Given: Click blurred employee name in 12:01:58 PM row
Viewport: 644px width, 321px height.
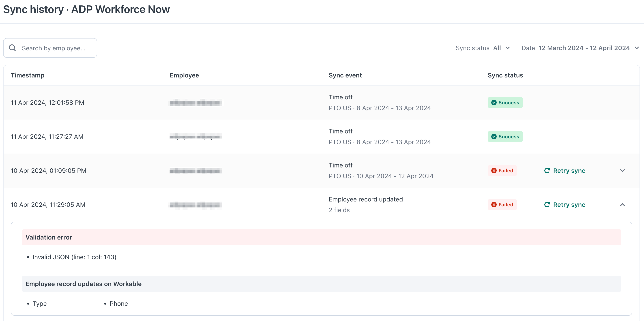Looking at the screenshot, I should coord(196,103).
